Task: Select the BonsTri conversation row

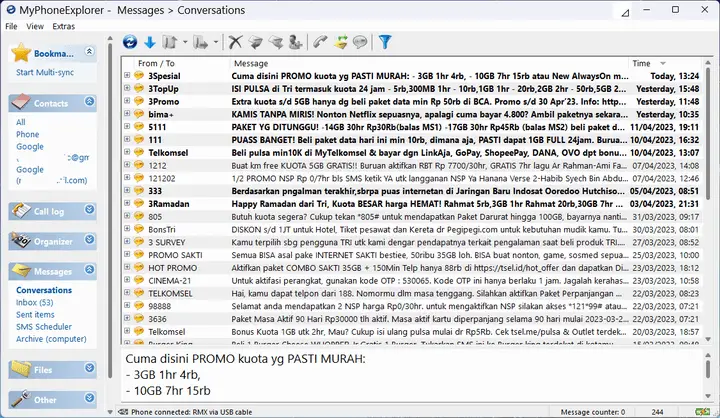Action: [411, 229]
